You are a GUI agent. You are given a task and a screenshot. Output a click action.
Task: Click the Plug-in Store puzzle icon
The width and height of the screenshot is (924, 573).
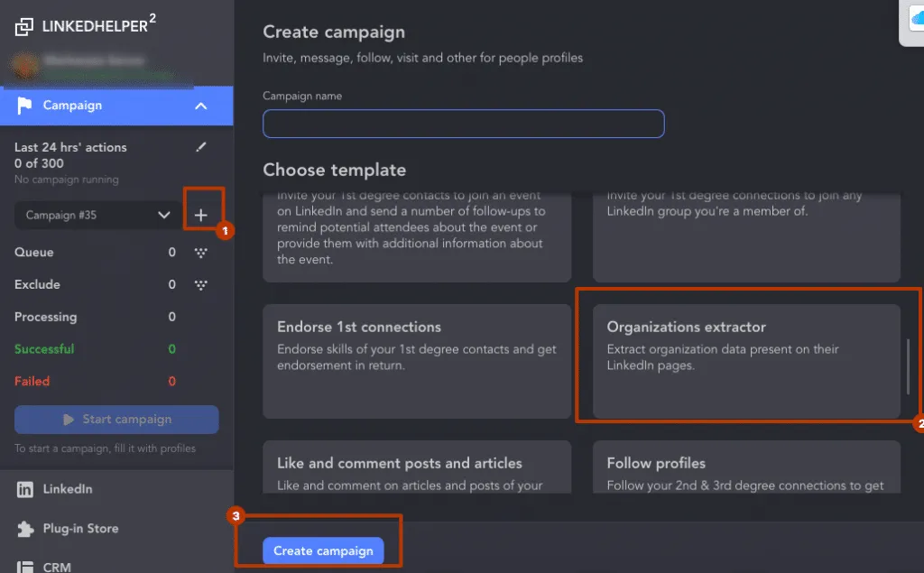24,529
